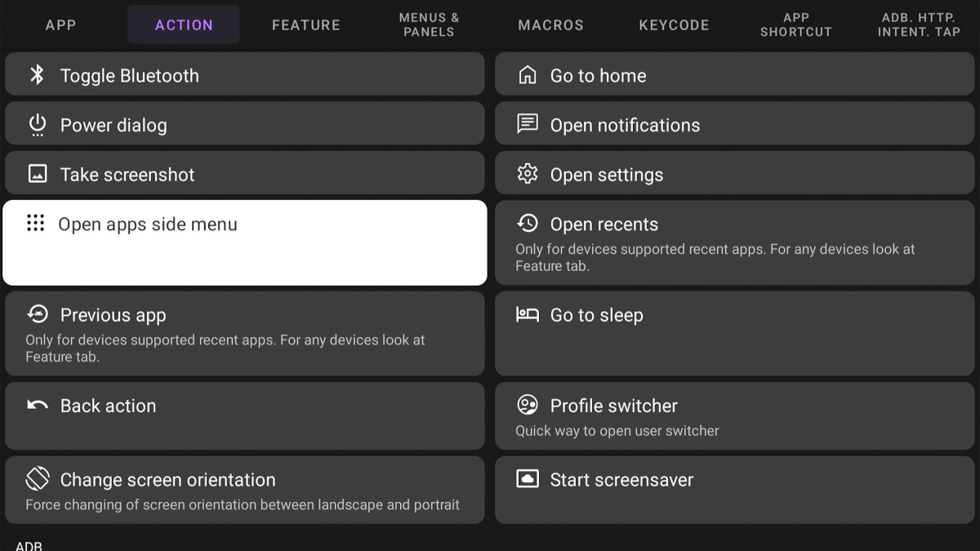The width and height of the screenshot is (980, 551).
Task: Click the face icon on Profile switcher
Action: tap(528, 405)
